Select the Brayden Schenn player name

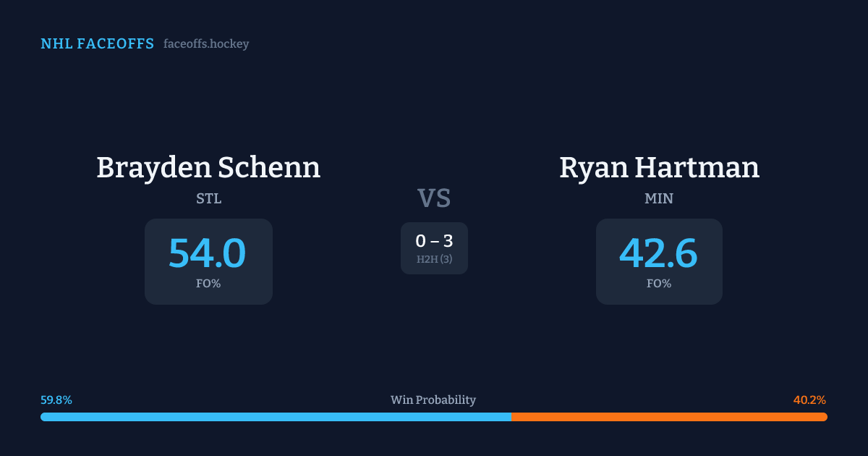coord(208,168)
